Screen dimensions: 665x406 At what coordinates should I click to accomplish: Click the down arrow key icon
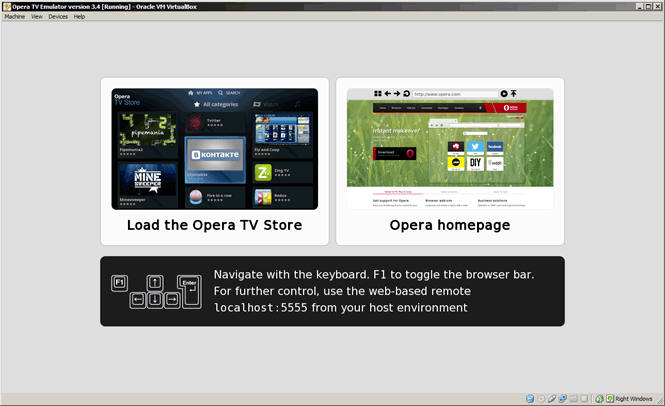pyautogui.click(x=155, y=300)
